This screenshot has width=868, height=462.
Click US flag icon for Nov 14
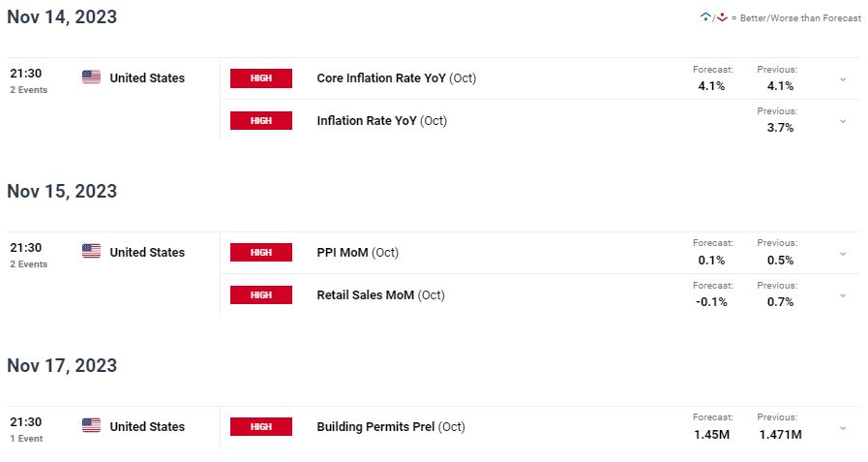coord(91,77)
